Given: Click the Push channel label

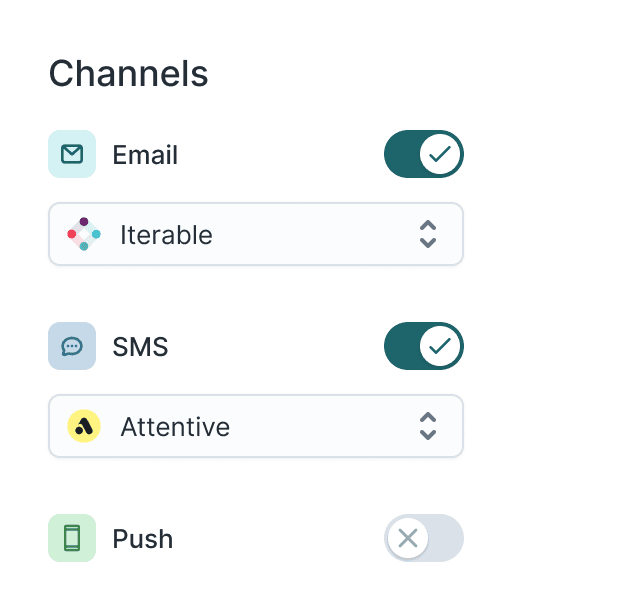Looking at the screenshot, I should [x=143, y=539].
